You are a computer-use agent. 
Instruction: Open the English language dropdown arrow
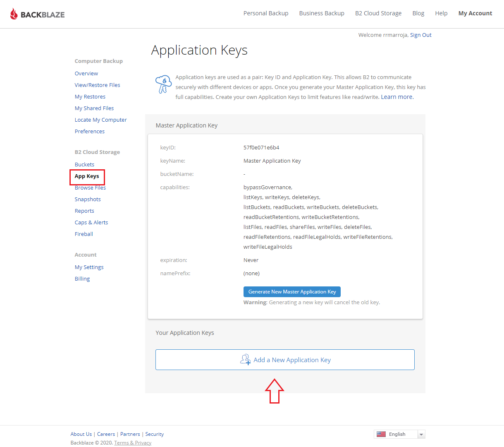point(421,434)
